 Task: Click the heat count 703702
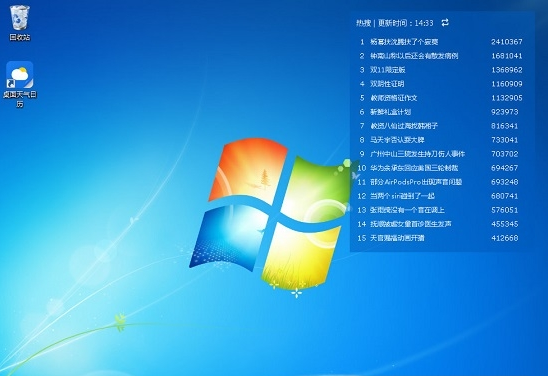pyautogui.click(x=505, y=154)
